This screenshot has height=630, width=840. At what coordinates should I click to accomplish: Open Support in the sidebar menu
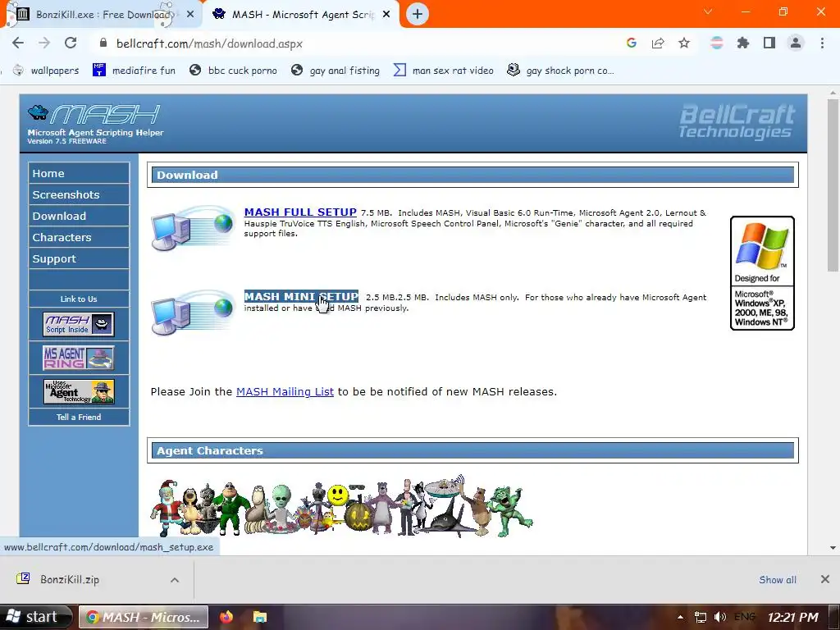[x=79, y=258]
